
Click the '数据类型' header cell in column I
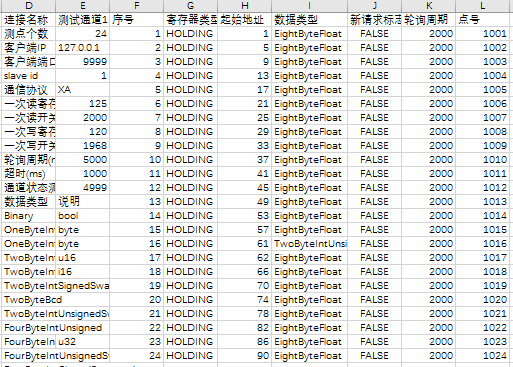(x=310, y=20)
